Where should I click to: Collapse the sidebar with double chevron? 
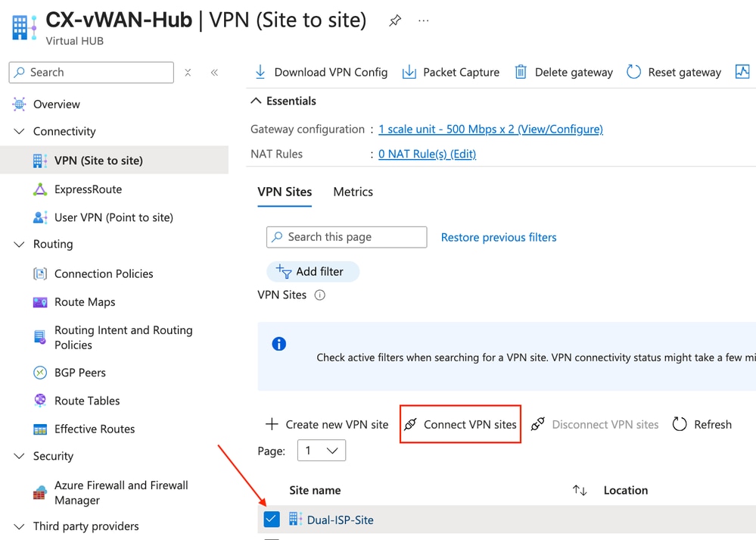coord(215,73)
